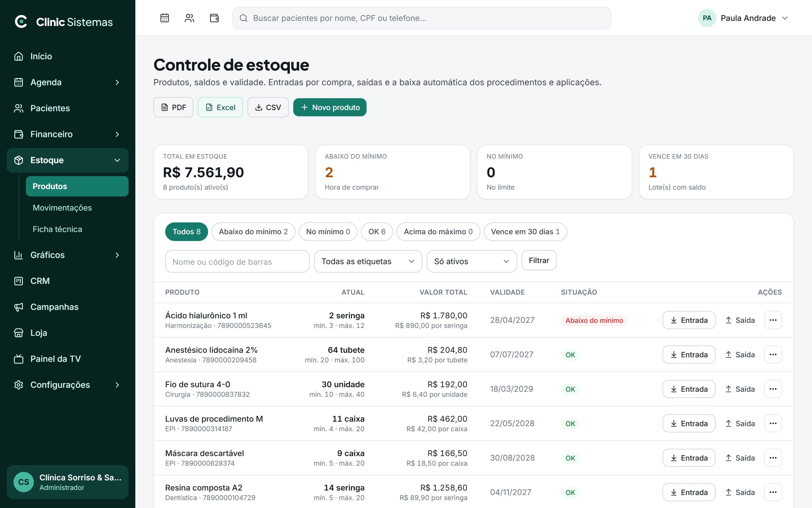Open Loja in the sidebar
The image size is (812, 508).
(67, 333)
